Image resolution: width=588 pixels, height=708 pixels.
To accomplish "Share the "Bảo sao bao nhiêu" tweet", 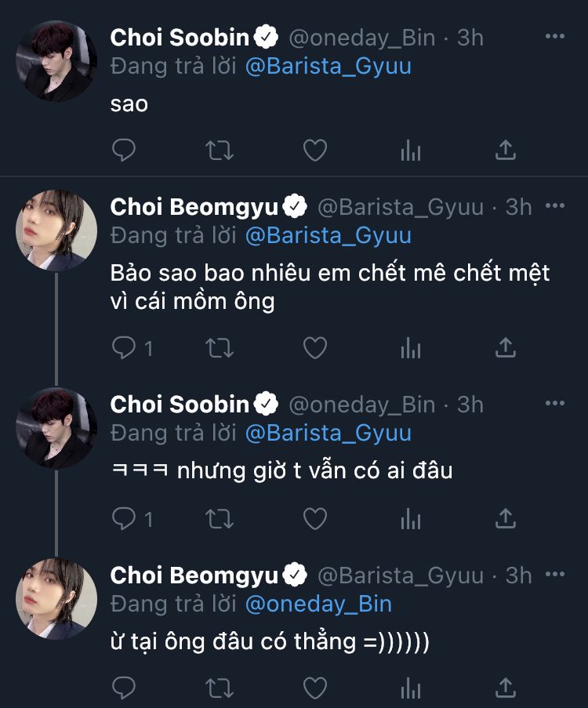I will point(506,347).
